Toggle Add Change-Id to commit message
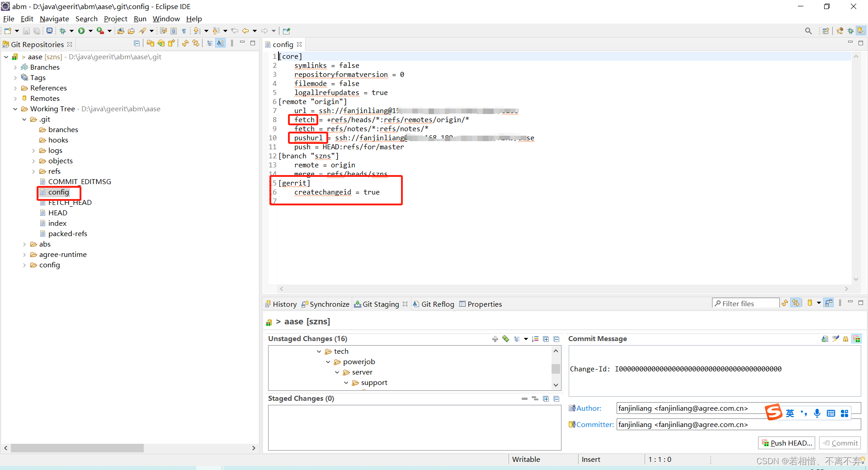 click(x=857, y=339)
